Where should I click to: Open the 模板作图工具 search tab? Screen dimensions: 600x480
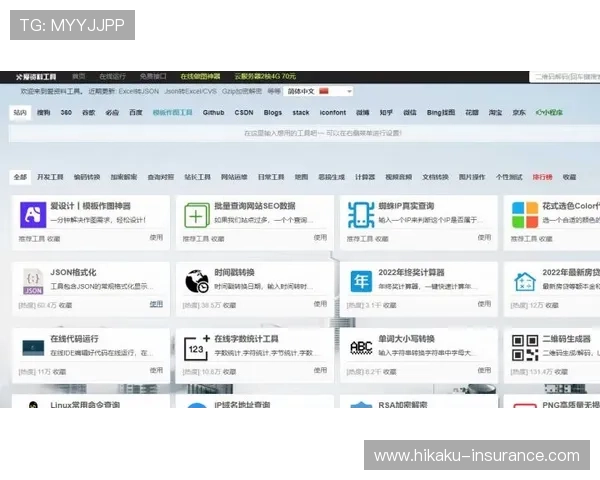pyautogui.click(x=173, y=113)
